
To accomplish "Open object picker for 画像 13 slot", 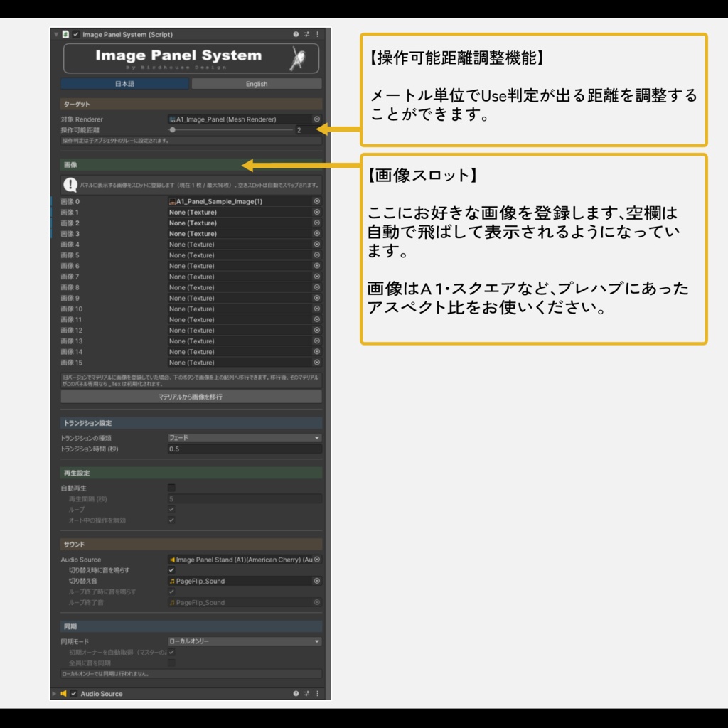I will (317, 341).
